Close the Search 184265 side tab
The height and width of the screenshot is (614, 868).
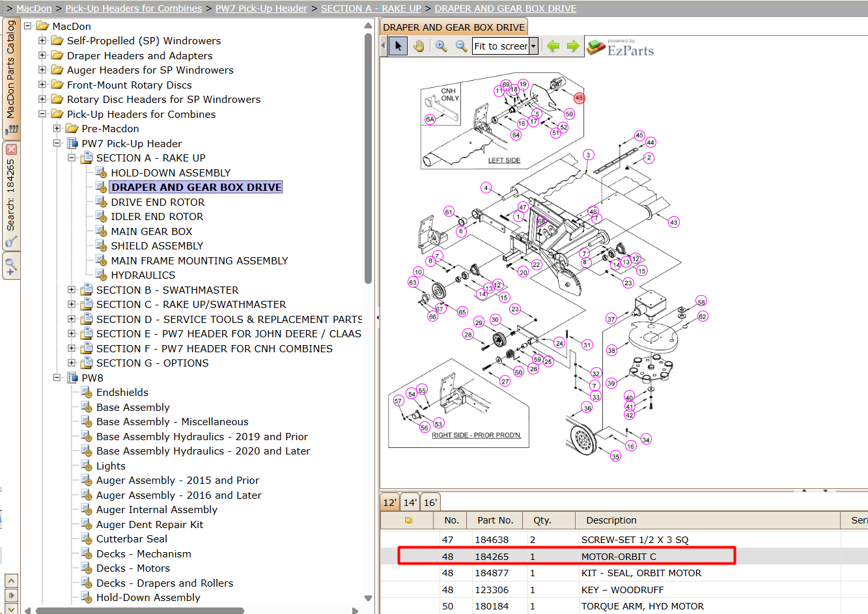pos(11,149)
